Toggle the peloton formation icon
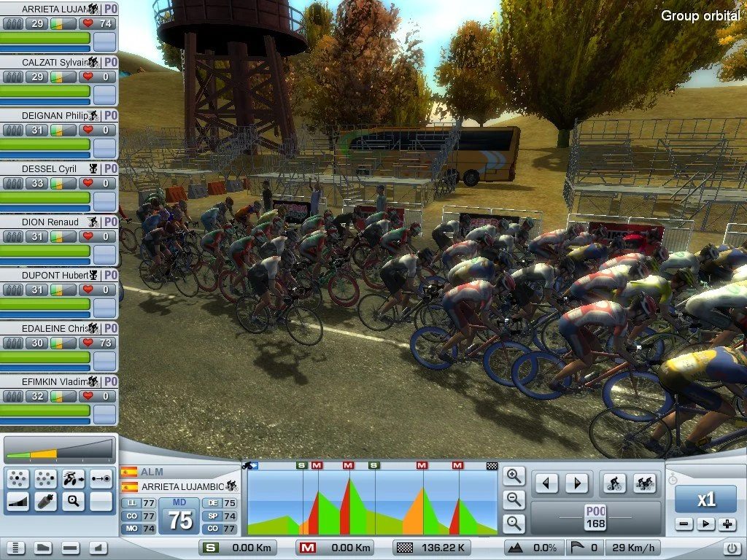Screen dimensions: 747x560 point(18,479)
